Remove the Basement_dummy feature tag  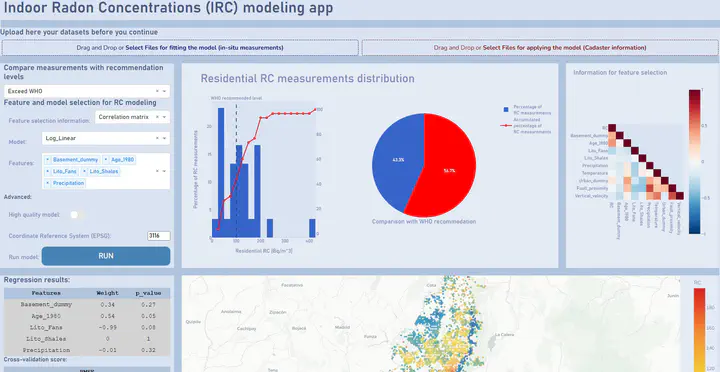click(48, 160)
